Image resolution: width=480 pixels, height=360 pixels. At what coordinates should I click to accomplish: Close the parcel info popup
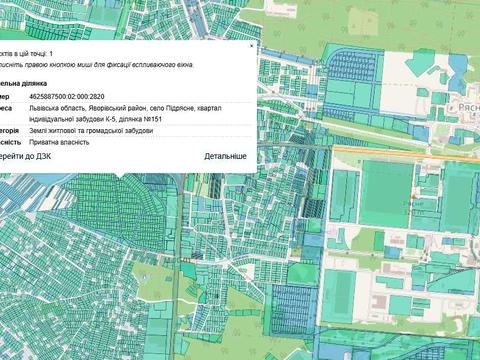(252, 46)
